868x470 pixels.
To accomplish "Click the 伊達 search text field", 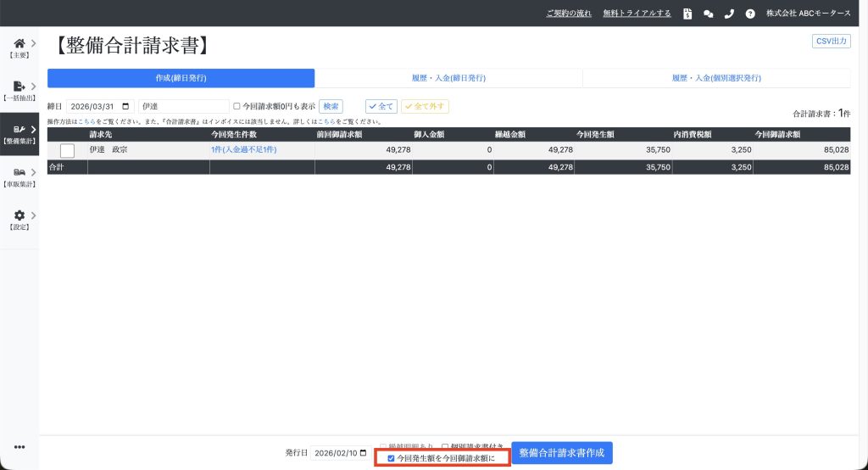I will [183, 107].
